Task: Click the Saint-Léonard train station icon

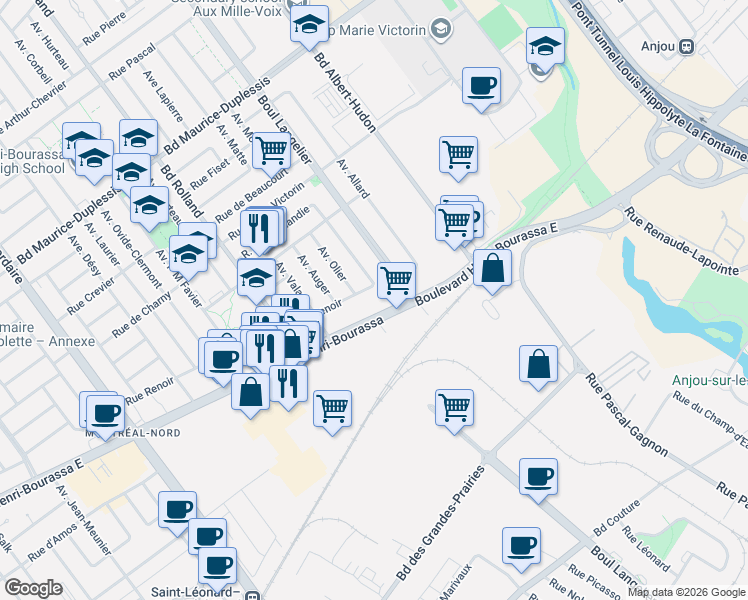Action: (x=252, y=595)
